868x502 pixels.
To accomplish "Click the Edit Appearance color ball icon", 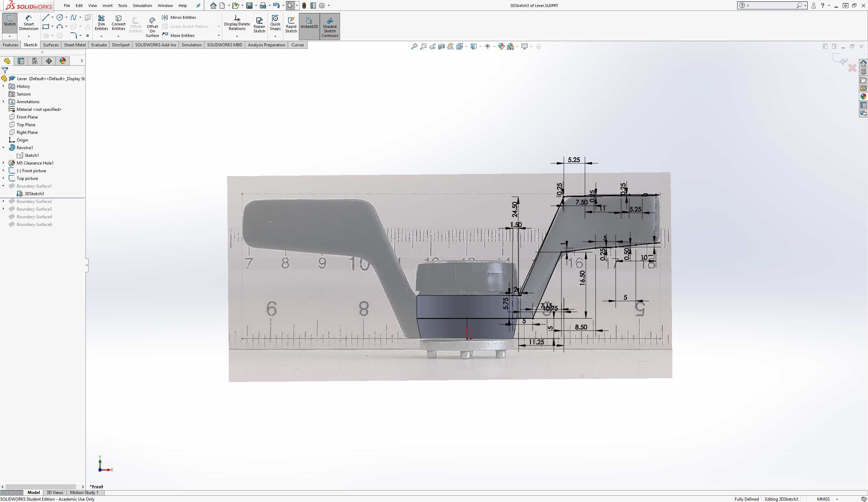I will click(x=501, y=46).
